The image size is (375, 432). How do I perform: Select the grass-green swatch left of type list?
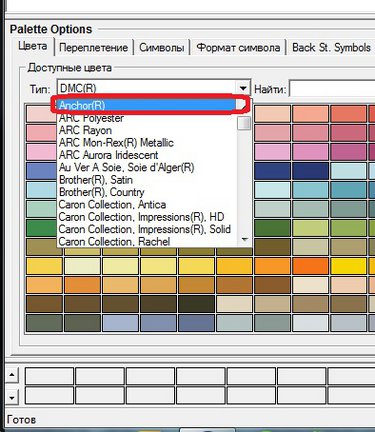click(41, 228)
